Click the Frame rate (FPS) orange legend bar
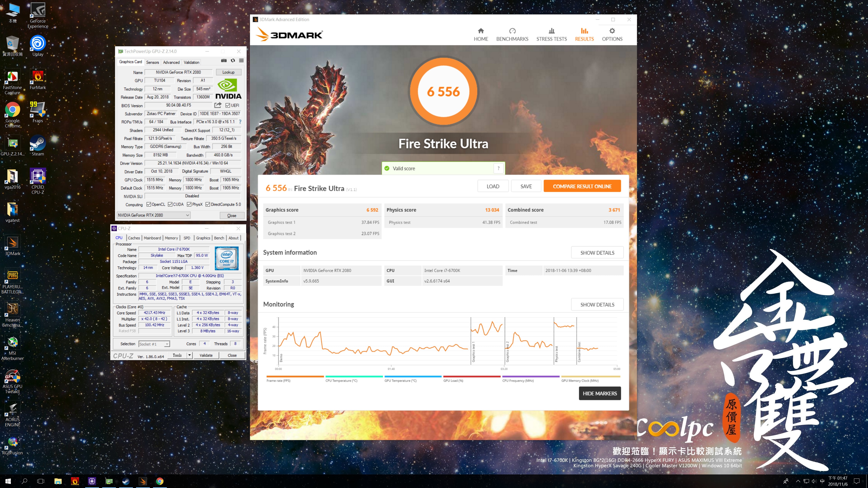 (295, 377)
